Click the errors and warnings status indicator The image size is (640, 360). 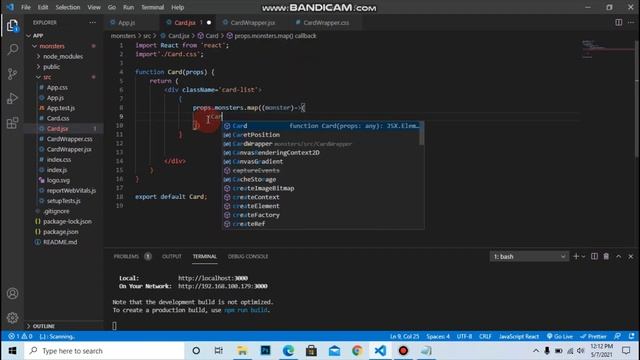tap(20, 336)
